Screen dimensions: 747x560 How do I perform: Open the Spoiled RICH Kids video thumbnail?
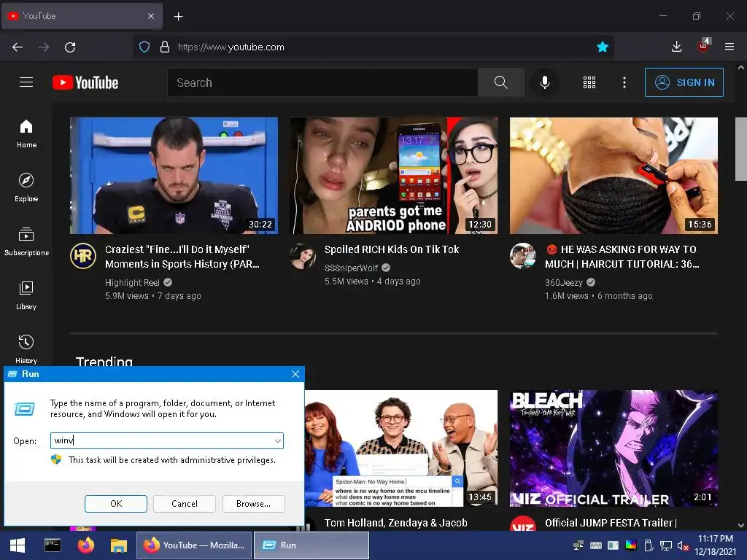click(x=393, y=176)
